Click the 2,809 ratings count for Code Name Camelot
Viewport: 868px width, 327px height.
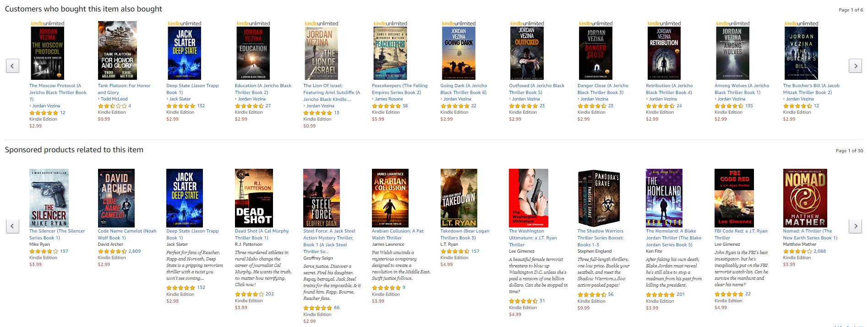135,251
